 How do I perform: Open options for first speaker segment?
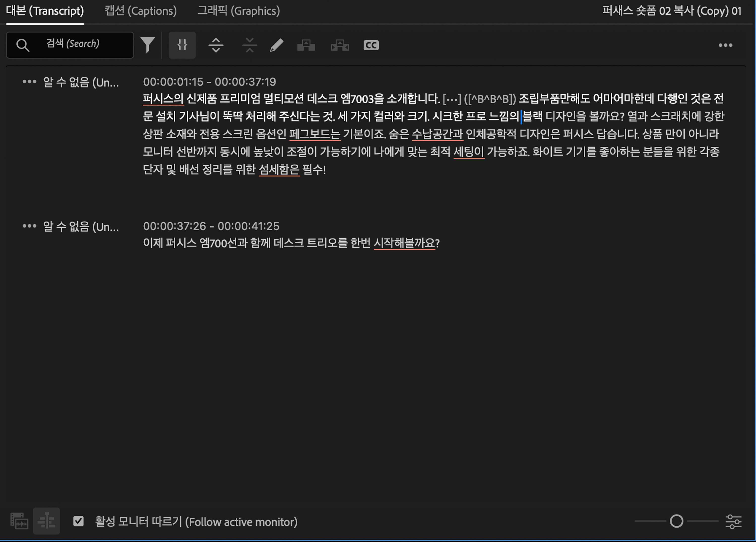(29, 81)
